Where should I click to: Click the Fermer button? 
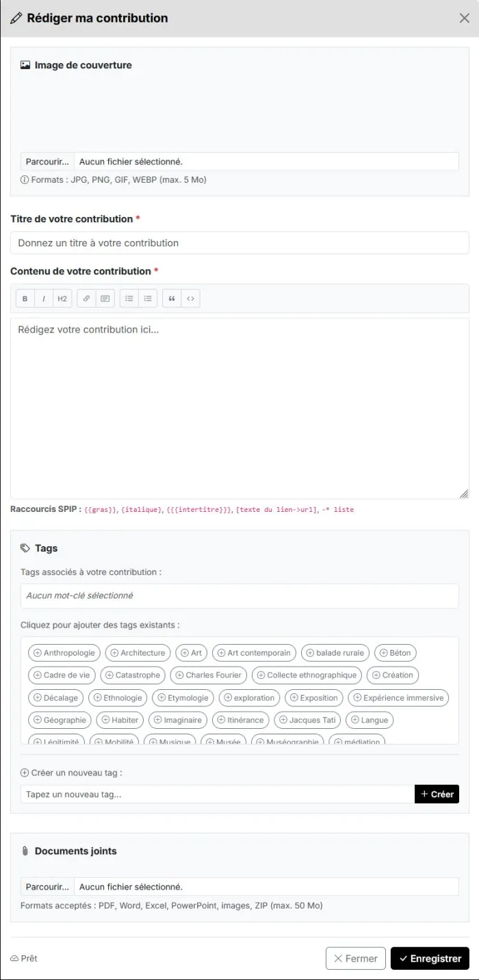356,959
